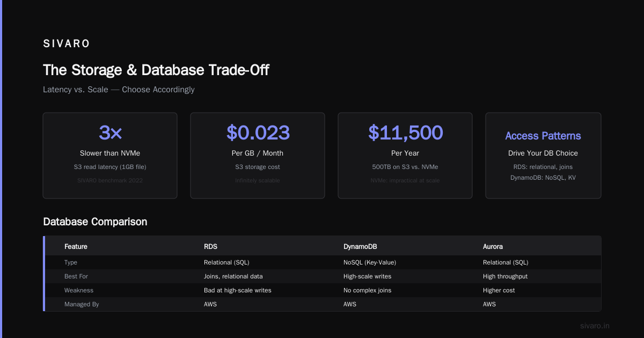Click the 'Bad at high-scale writes' cell
The image size is (644, 338).
pos(238,290)
